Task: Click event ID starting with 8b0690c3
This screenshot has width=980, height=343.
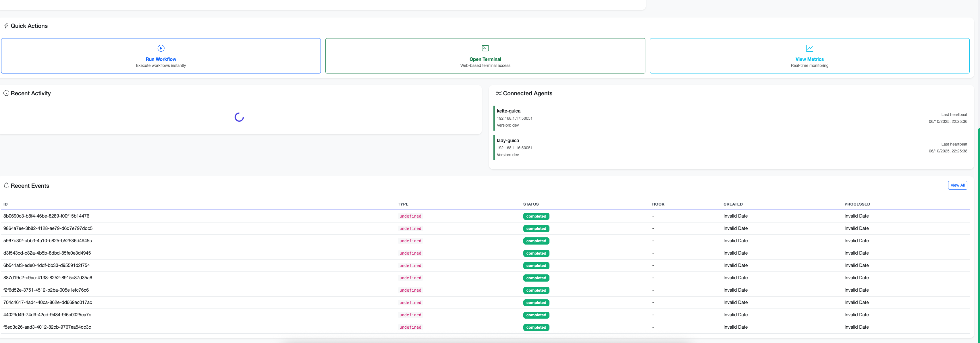Action: pyautogui.click(x=46, y=216)
